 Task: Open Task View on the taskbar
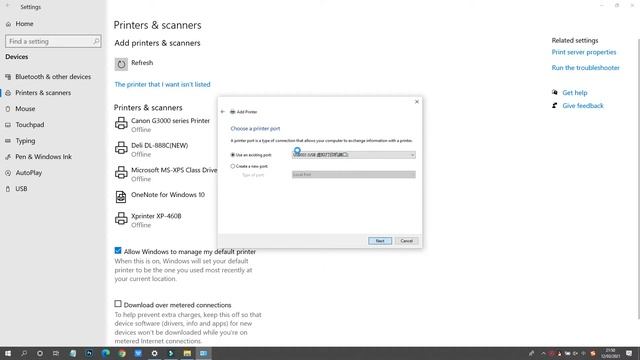56,353
